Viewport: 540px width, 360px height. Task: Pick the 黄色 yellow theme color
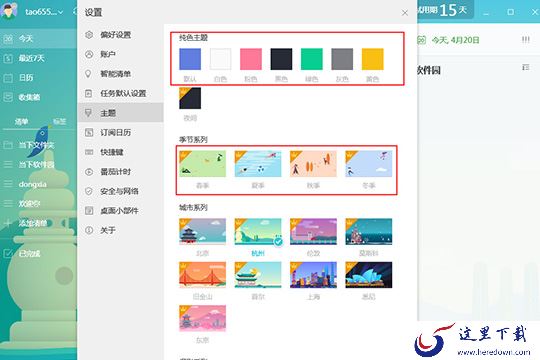(x=373, y=59)
